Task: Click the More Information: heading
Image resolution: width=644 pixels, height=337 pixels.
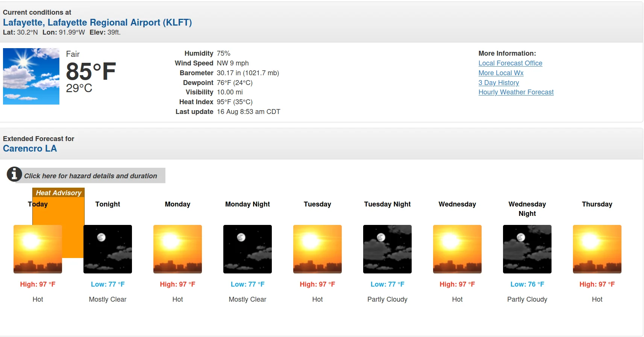Action: [x=507, y=53]
